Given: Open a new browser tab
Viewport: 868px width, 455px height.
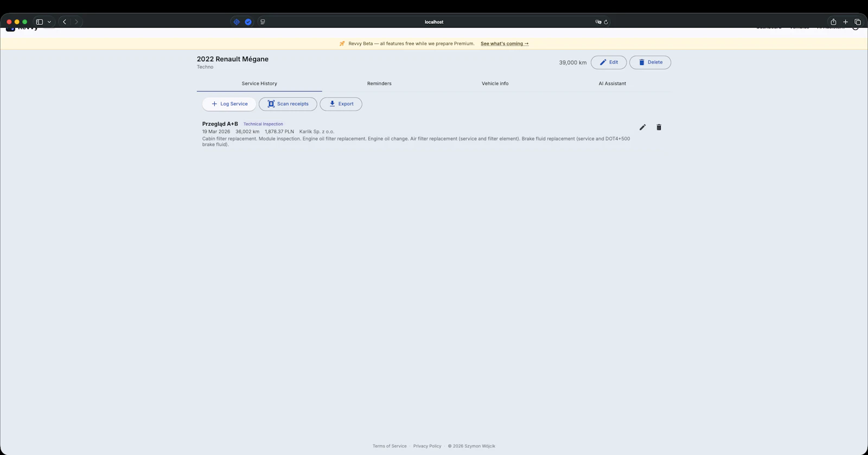Looking at the screenshot, I should tap(845, 22).
